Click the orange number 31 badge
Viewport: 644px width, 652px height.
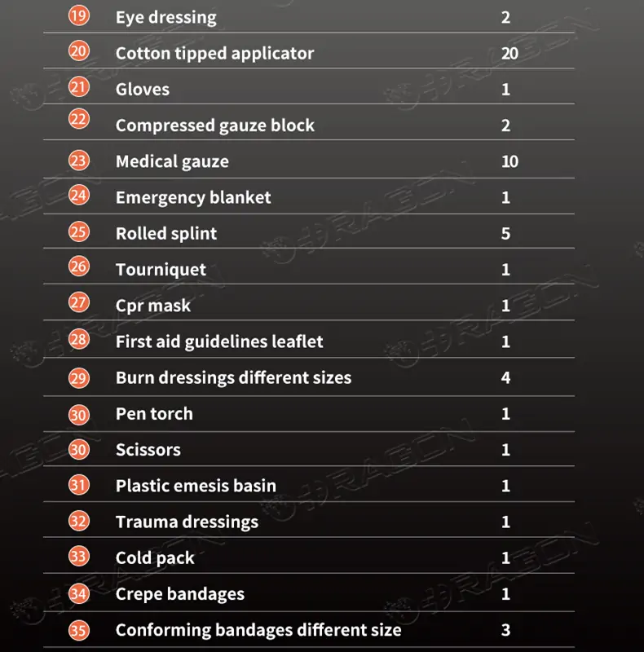pyautogui.click(x=78, y=485)
